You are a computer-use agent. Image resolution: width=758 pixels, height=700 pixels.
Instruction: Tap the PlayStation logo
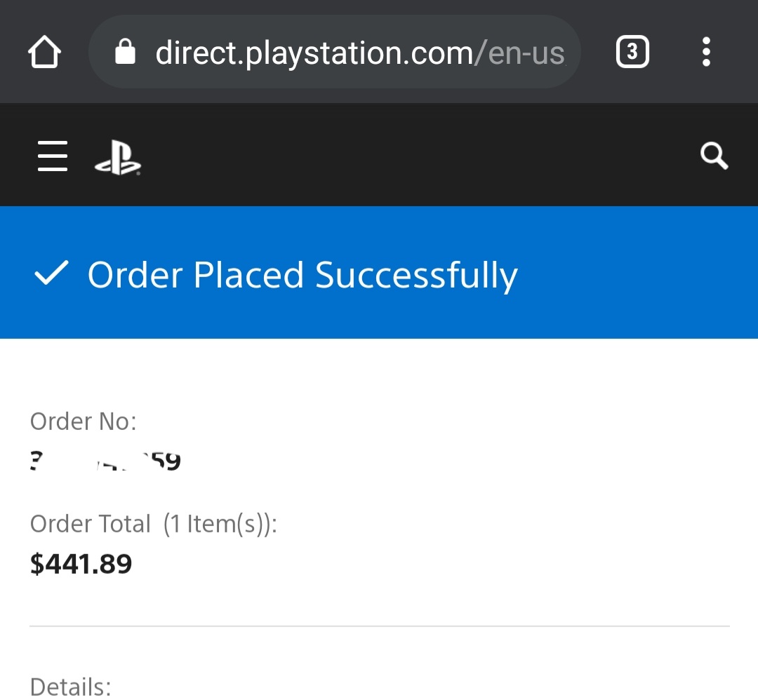117,157
